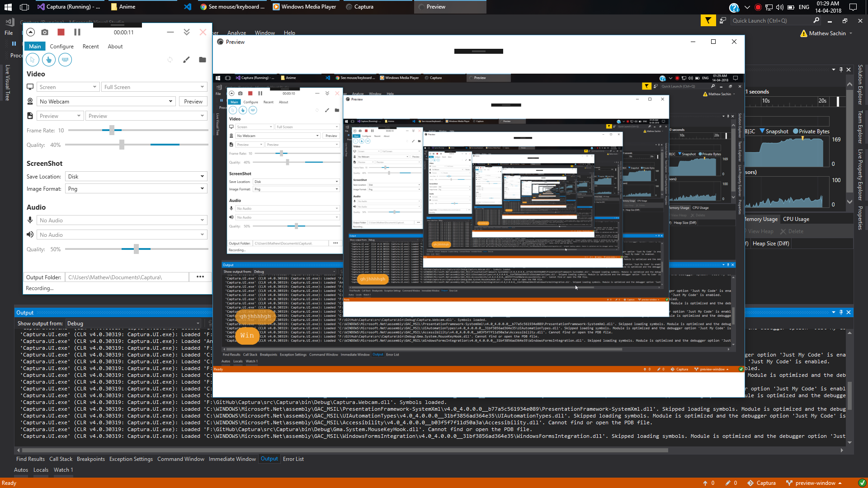Viewport: 868px width, 488px height.
Task: Click the refresh sources icon in Captura
Action: [x=170, y=59]
